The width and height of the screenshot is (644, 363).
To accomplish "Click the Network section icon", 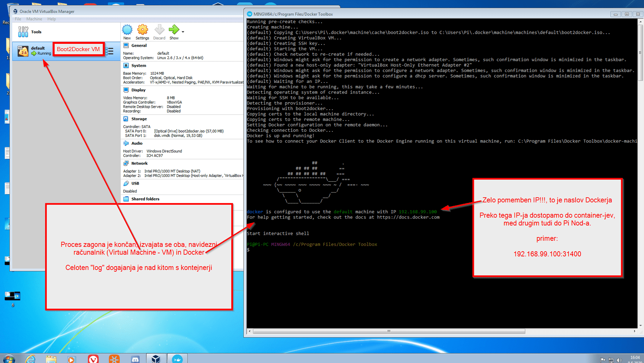I will pyautogui.click(x=126, y=163).
